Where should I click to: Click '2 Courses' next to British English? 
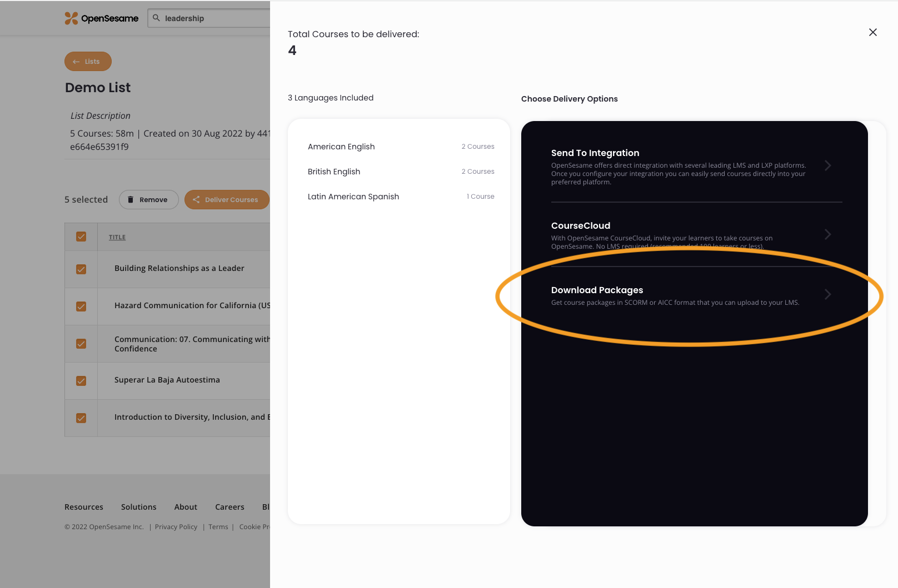(x=478, y=172)
